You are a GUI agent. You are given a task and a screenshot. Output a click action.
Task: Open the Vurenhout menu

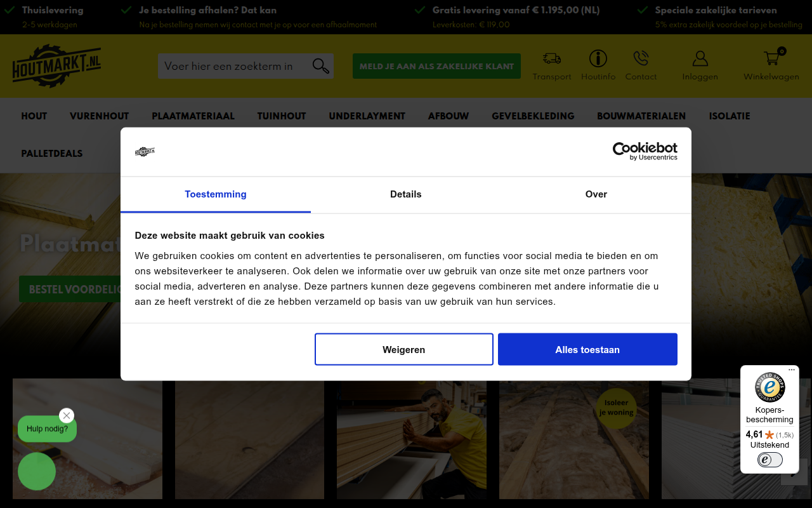click(100, 116)
